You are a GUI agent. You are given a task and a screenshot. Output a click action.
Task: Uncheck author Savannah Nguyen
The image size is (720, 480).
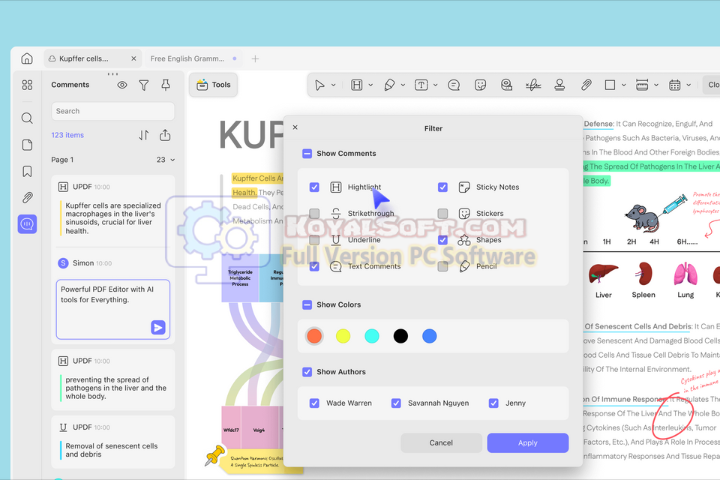coord(396,403)
